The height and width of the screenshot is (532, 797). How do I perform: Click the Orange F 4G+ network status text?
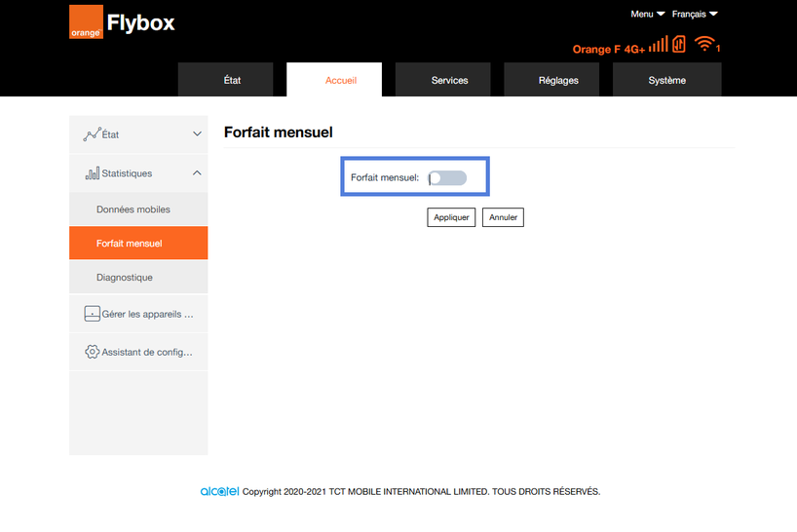pyautogui.click(x=609, y=50)
